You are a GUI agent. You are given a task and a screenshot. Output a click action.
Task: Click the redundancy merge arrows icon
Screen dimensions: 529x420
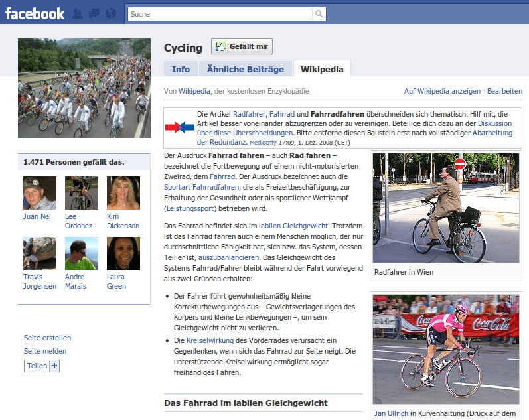coord(180,127)
